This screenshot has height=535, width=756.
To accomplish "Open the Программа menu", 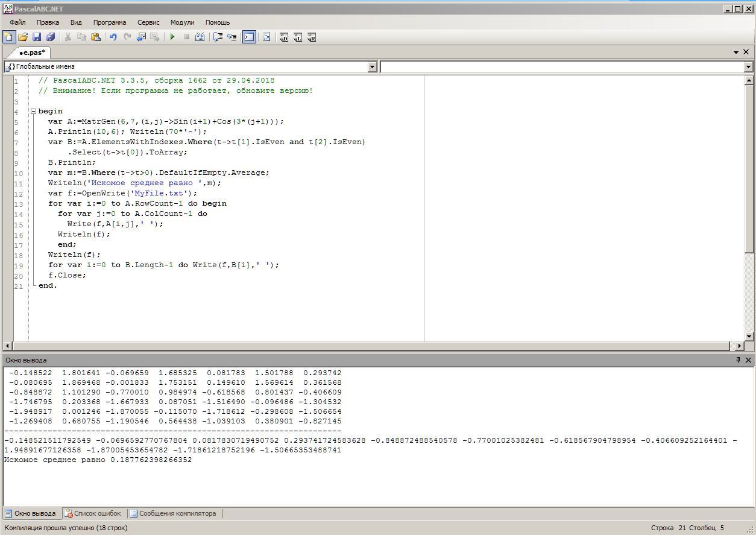I will point(110,22).
